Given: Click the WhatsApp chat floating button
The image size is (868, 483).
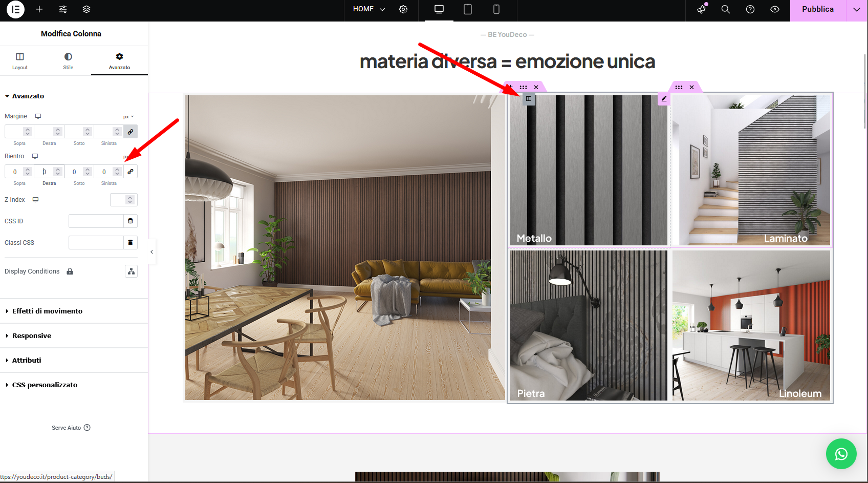Looking at the screenshot, I should click(841, 454).
